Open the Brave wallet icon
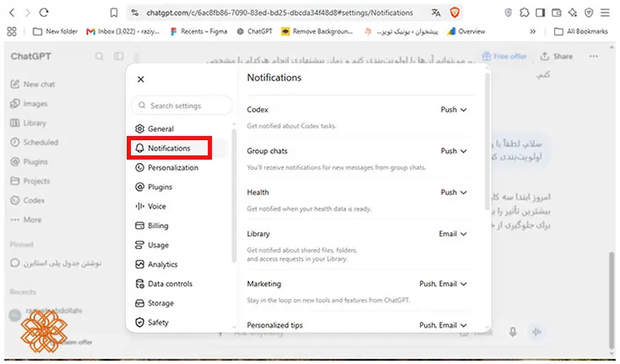This screenshot has width=620, height=364. (557, 13)
